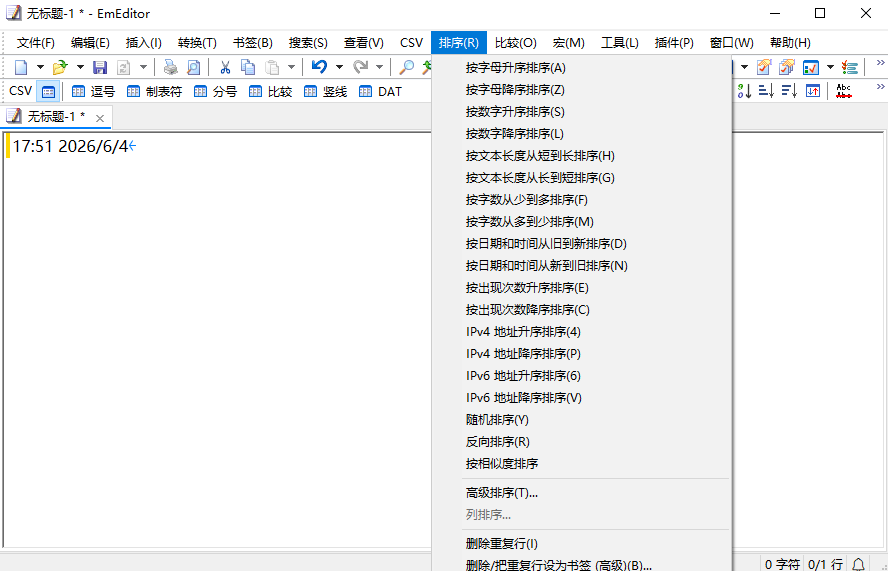Click the red checkmark list icon
The height and width of the screenshot is (571, 888).
[849, 67]
